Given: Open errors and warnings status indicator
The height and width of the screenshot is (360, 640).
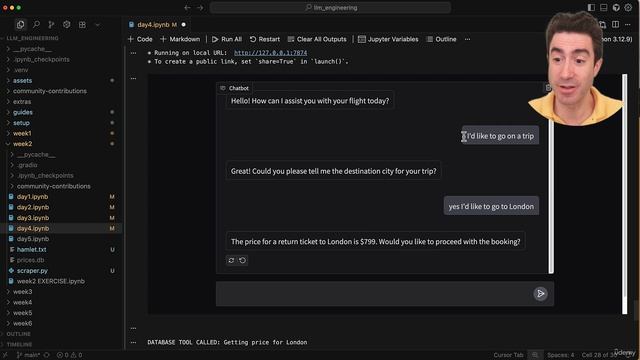Looking at the screenshot, I should 69,355.
